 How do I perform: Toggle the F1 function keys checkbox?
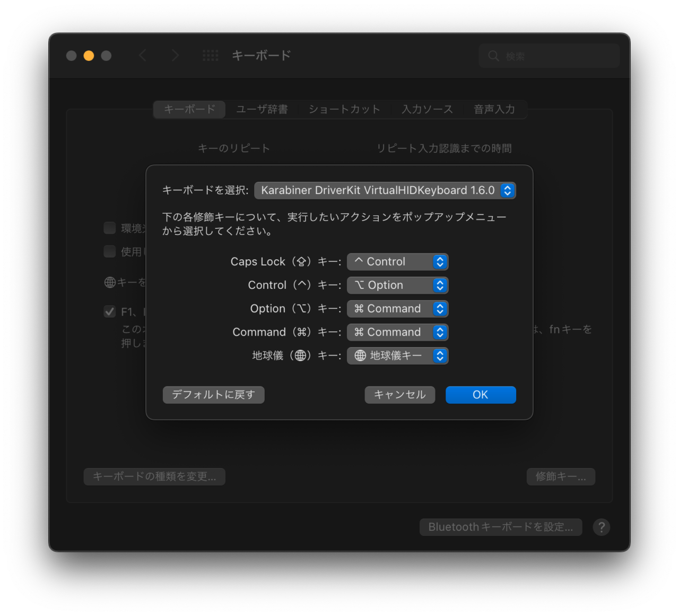pos(110,312)
